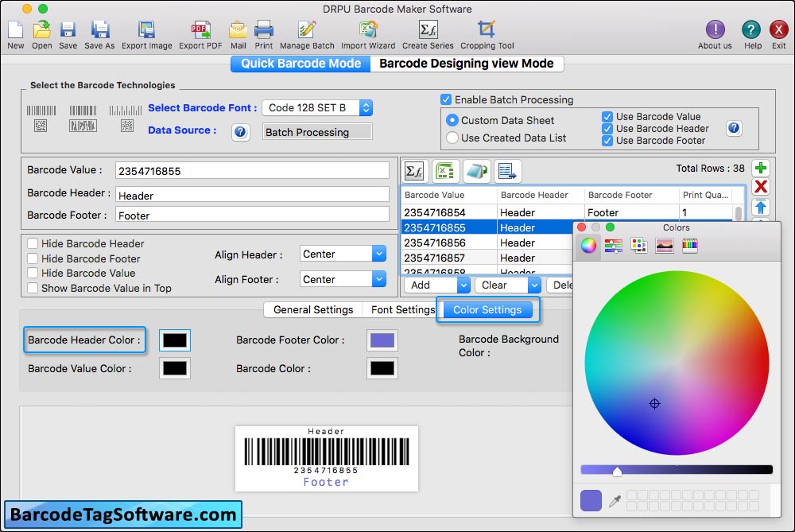The image size is (795, 532).
Task: Pick the eyedropper tool in Colors window
Action: 615,502
